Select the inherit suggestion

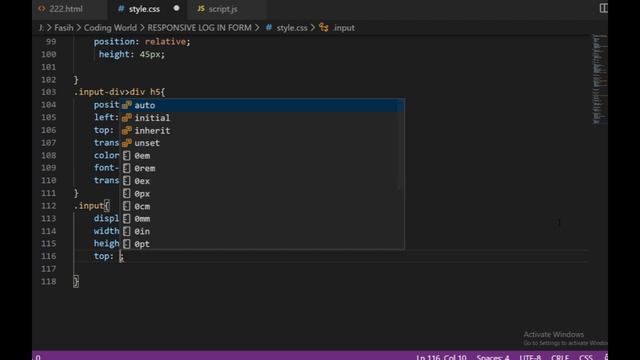(x=262, y=130)
